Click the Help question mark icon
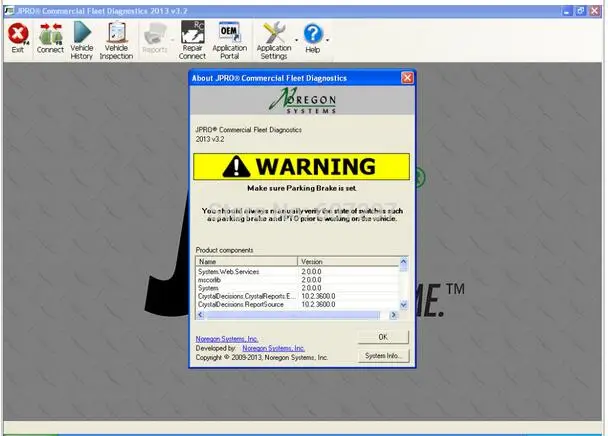This screenshot has width=608, height=436. pos(313,33)
